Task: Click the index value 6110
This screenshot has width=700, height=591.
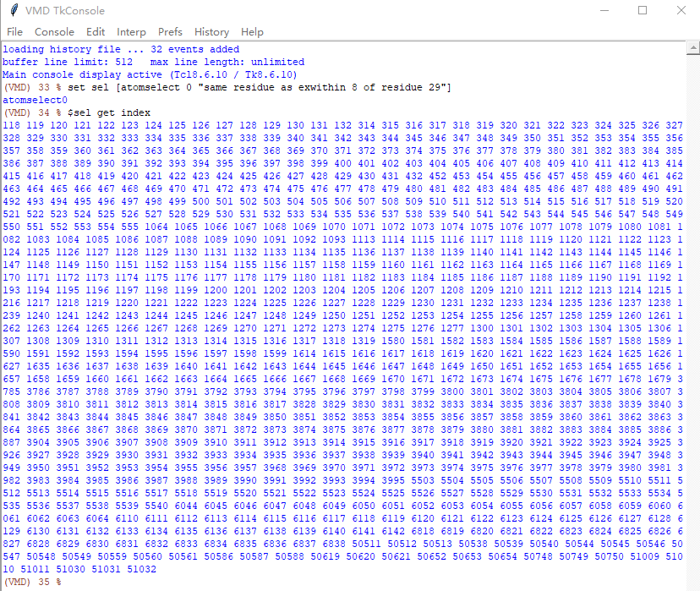Action: (127, 518)
